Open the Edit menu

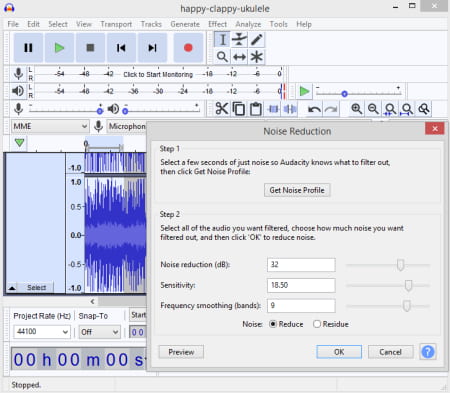click(33, 24)
